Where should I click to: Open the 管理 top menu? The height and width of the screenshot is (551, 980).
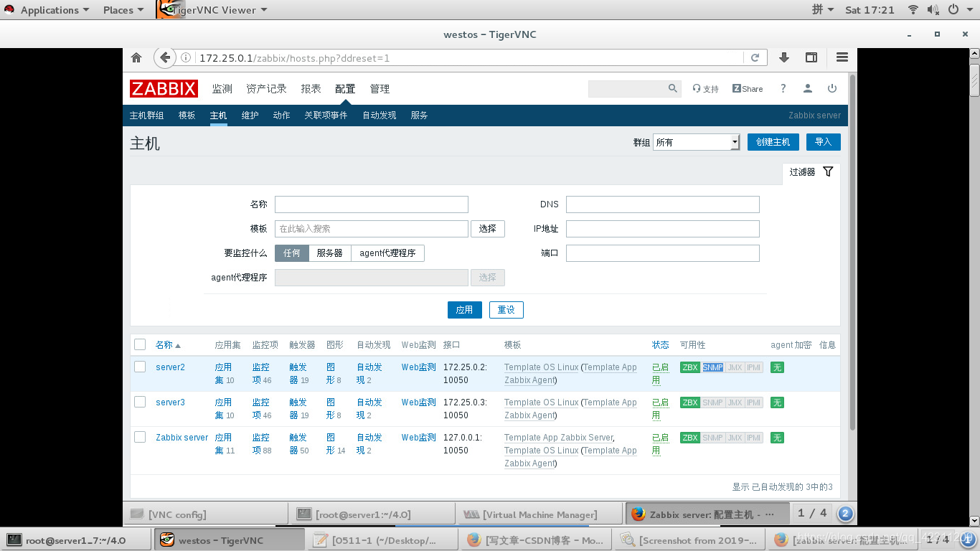click(380, 89)
